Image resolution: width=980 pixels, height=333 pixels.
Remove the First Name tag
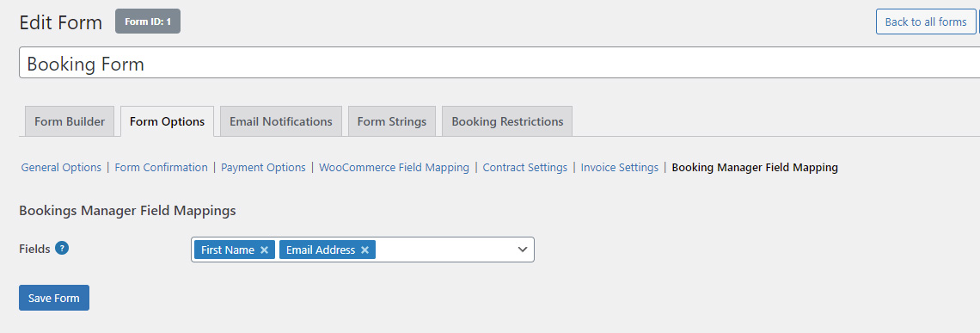click(x=265, y=250)
